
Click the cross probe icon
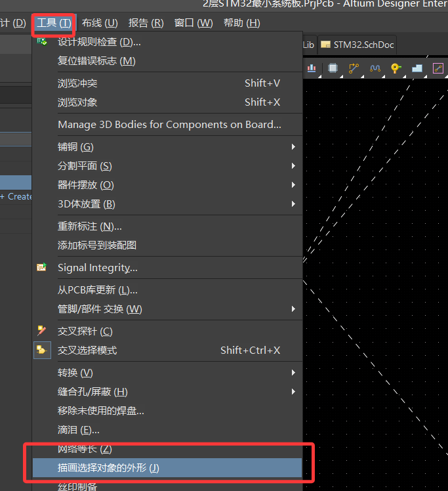[x=41, y=331]
